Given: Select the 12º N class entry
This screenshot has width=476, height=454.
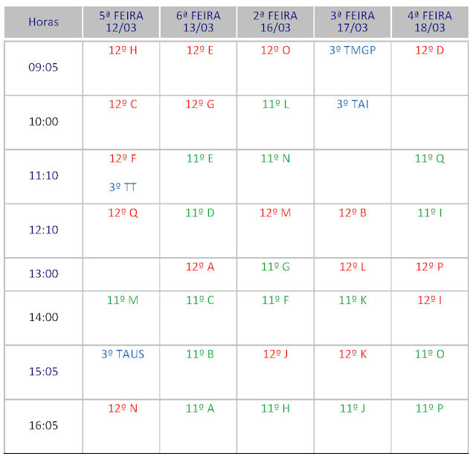Looking at the screenshot, I should (x=123, y=409).
